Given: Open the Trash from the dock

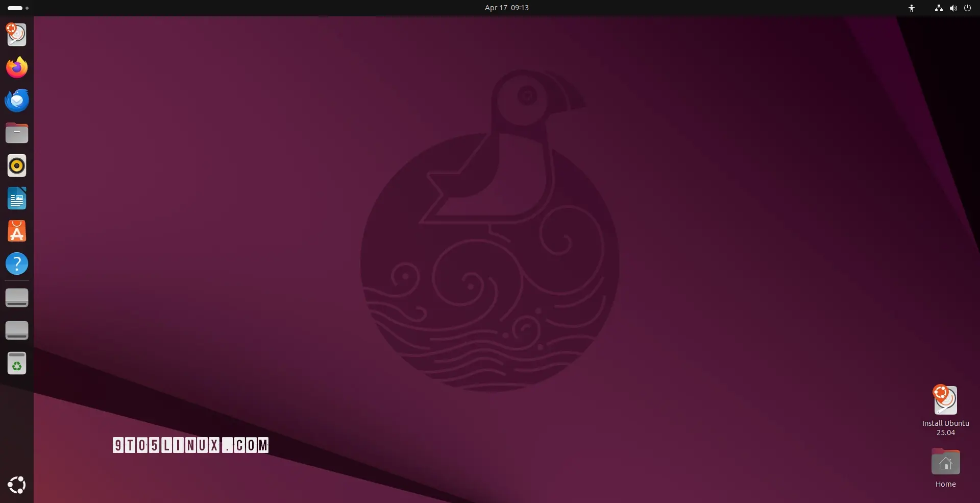Looking at the screenshot, I should point(17,363).
